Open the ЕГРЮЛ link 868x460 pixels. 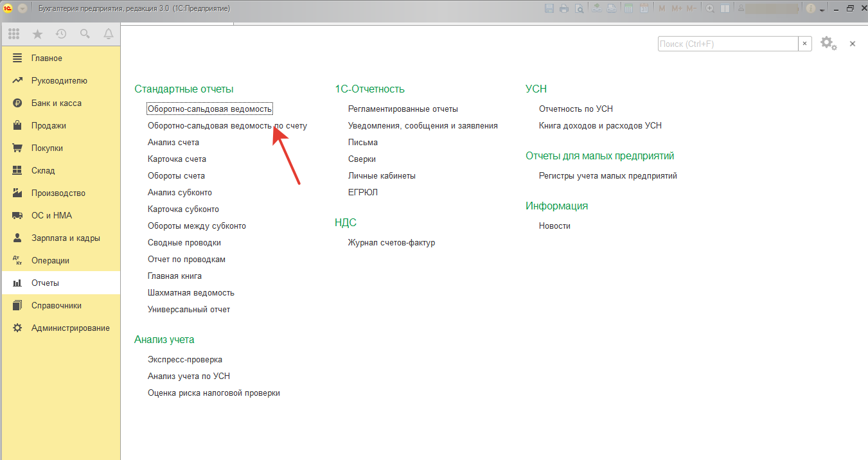[x=363, y=192]
